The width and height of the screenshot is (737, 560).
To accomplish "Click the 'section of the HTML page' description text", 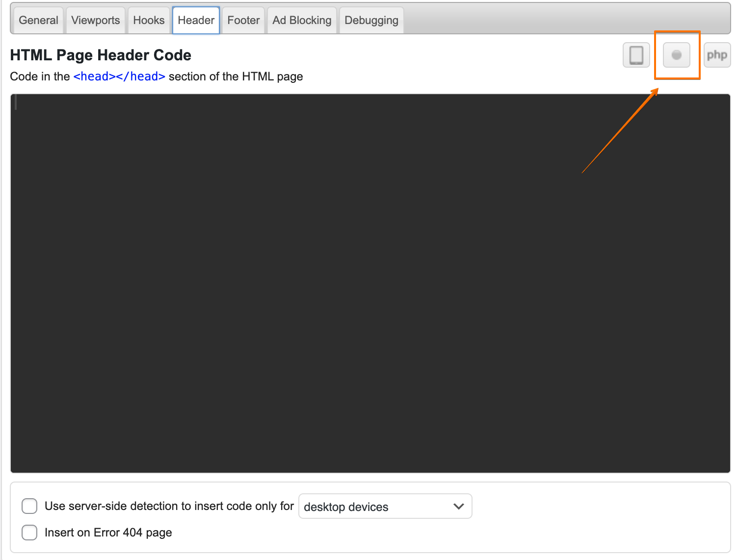I will click(x=236, y=76).
